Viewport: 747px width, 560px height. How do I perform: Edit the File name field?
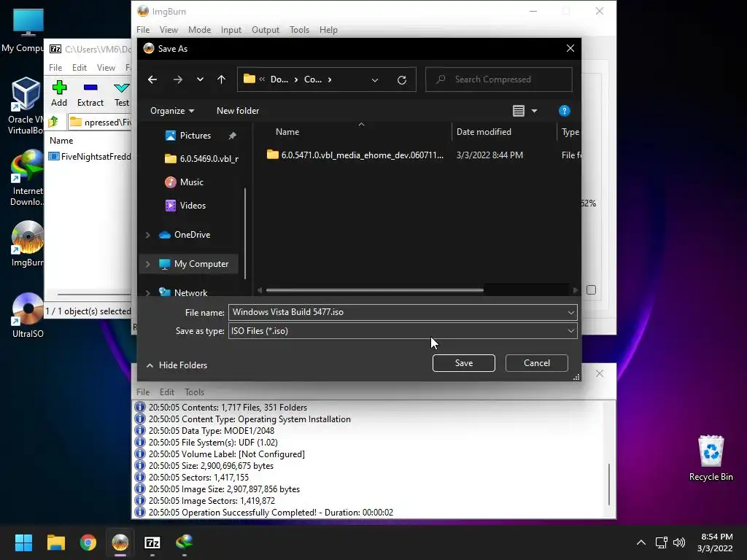(397, 312)
